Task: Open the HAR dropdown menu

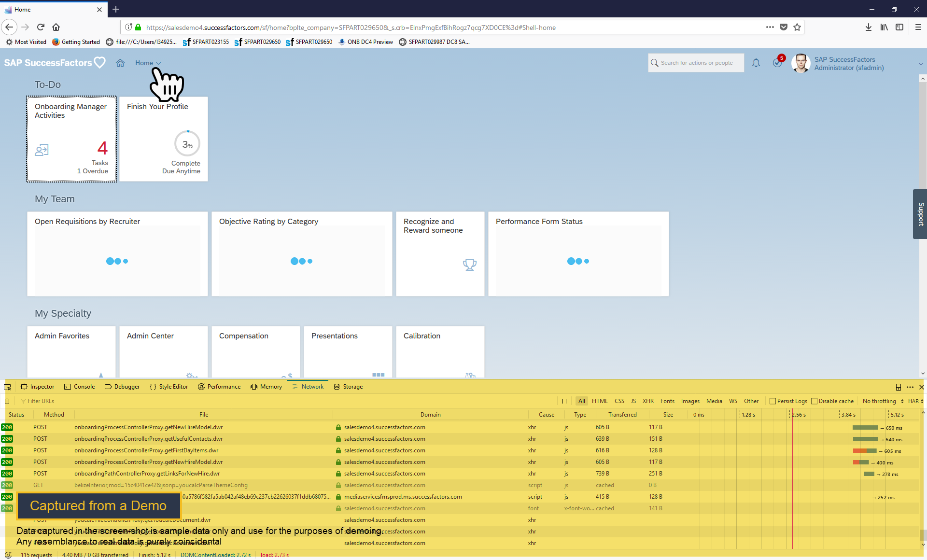Action: coord(915,401)
